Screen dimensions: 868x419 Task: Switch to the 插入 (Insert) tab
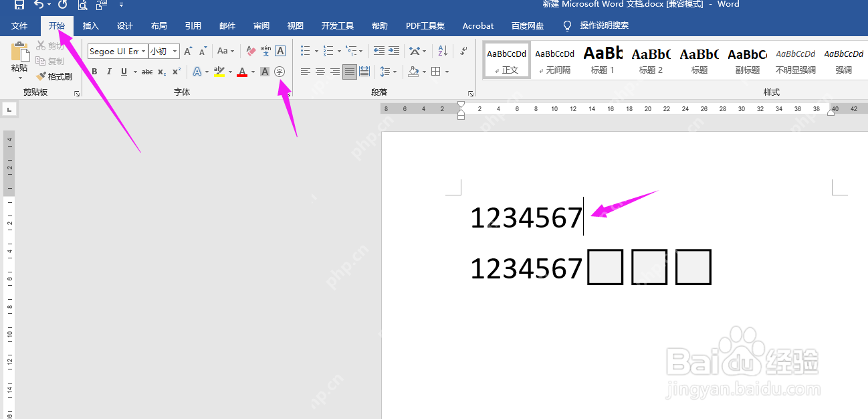[x=90, y=26]
